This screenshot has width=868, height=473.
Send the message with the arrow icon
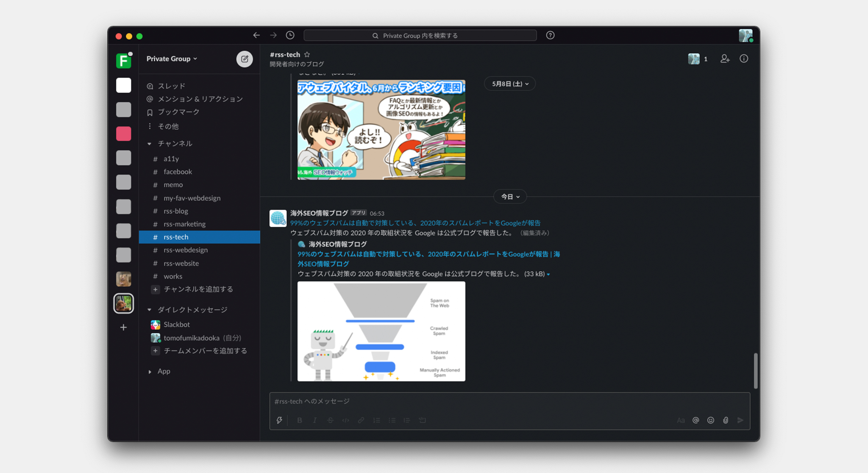tap(740, 420)
